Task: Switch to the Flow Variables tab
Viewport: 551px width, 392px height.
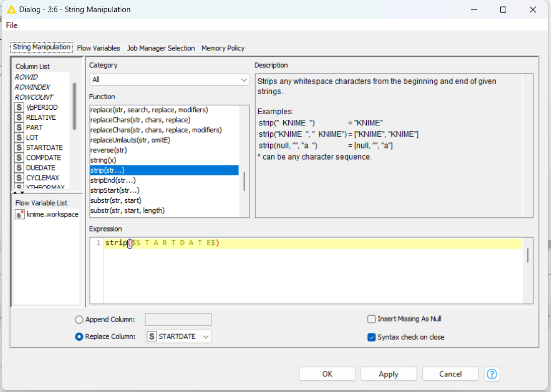Action: click(99, 48)
